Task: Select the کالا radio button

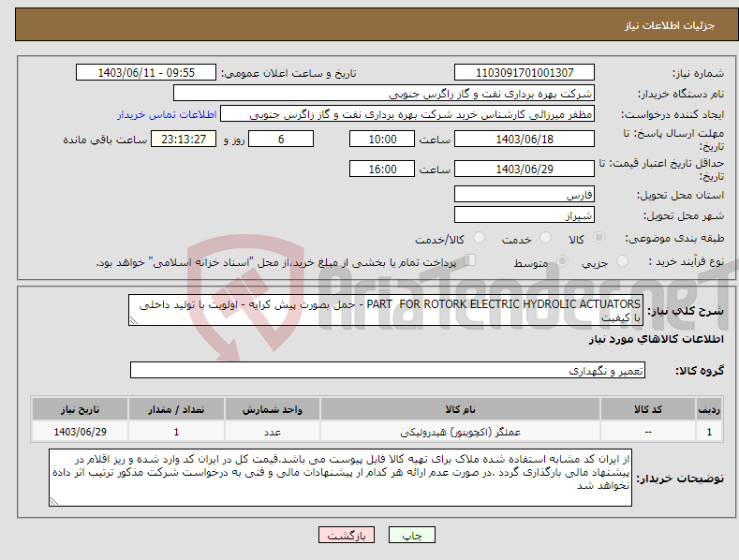Action: click(x=599, y=238)
